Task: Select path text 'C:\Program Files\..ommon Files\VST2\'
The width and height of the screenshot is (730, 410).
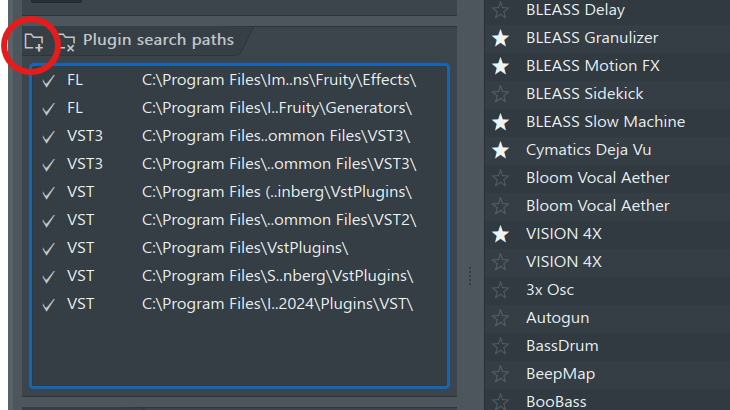Action: click(x=279, y=220)
